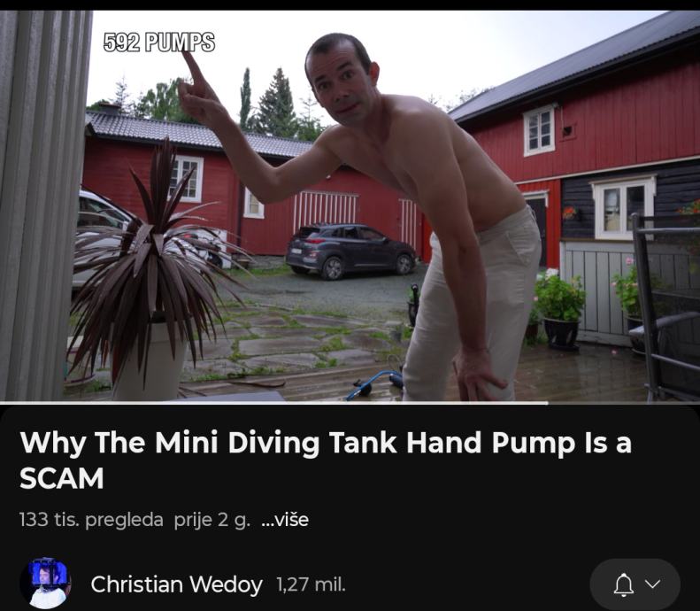Tap the notification bell icon
700x611 pixels.
tap(623, 584)
